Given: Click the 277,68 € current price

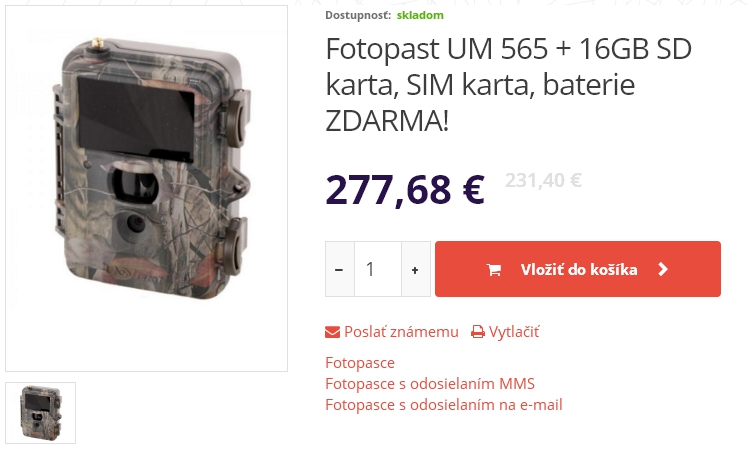Looking at the screenshot, I should coord(405,190).
